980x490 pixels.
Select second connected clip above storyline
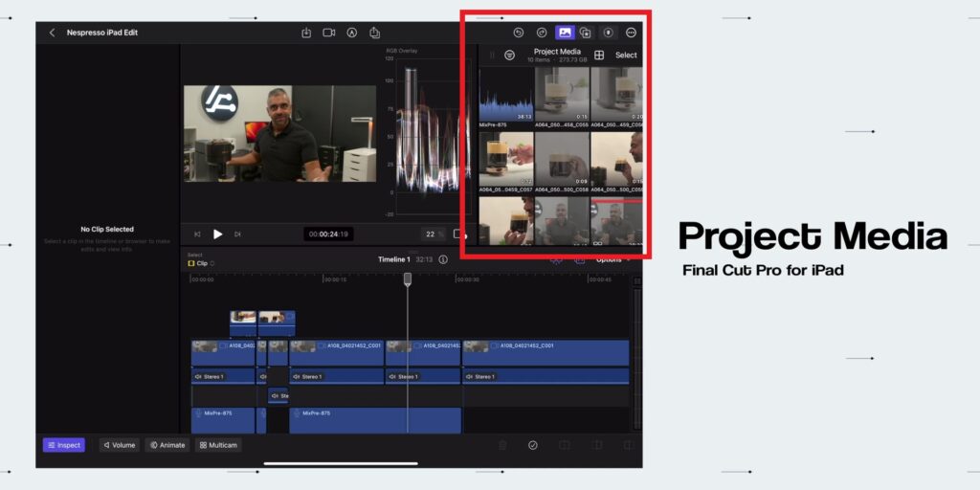277,323
